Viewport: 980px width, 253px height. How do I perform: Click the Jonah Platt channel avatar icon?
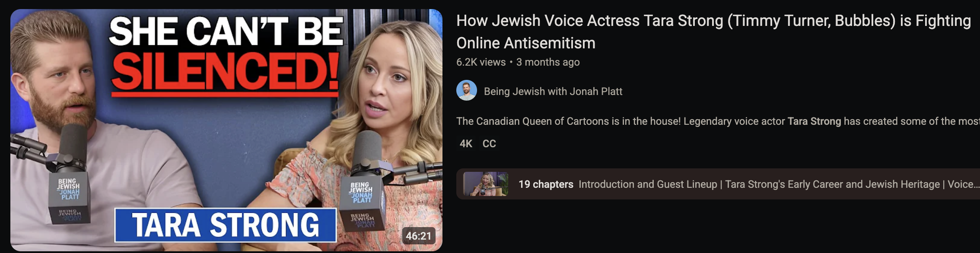point(467,91)
